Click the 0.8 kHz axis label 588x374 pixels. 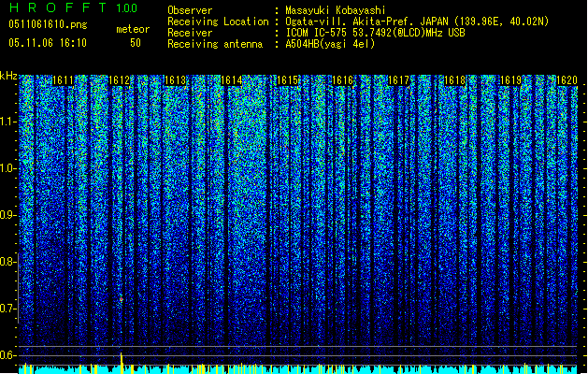click(x=7, y=262)
